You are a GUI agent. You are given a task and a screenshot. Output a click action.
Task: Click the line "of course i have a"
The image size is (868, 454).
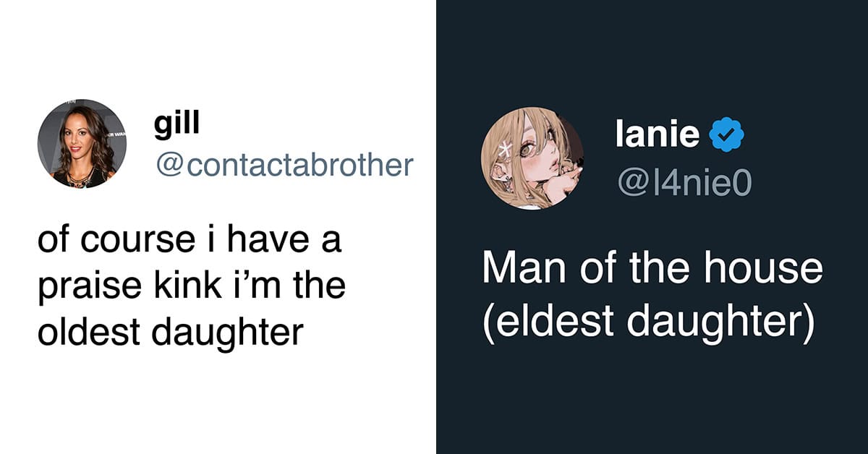pyautogui.click(x=189, y=242)
